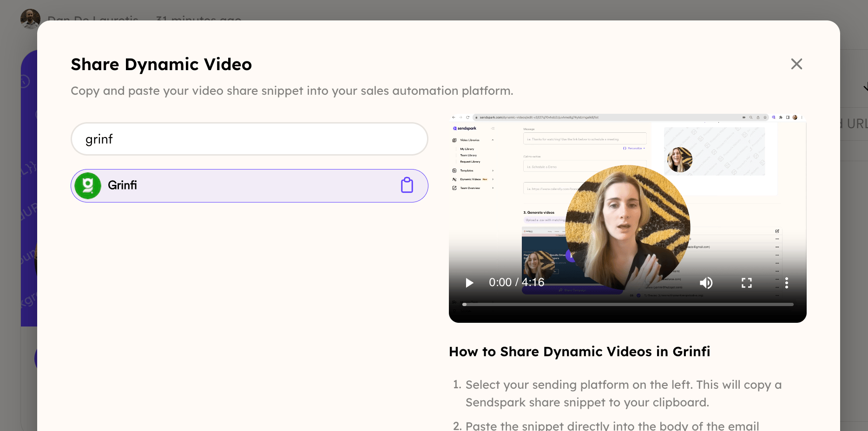Image resolution: width=868 pixels, height=431 pixels.
Task: Click the user avatar in the background page
Action: [x=30, y=19]
